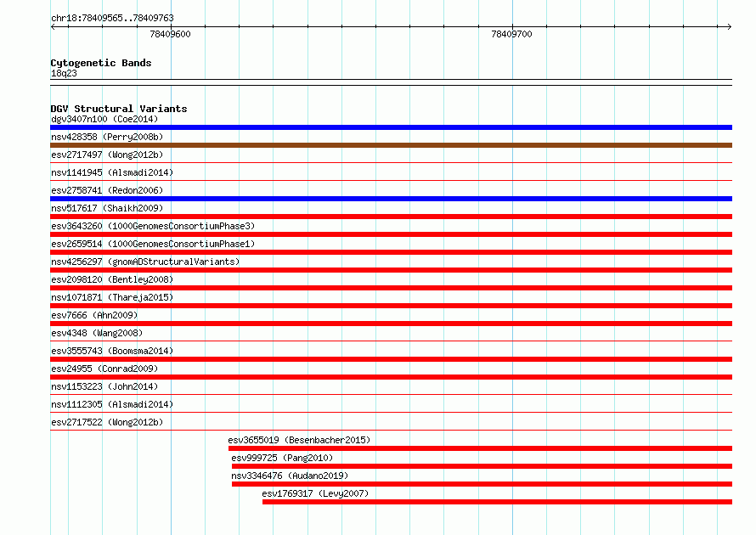The width and height of the screenshot is (756, 535).
Task: Select the red esv999725 variant bar
Action: click(x=482, y=466)
